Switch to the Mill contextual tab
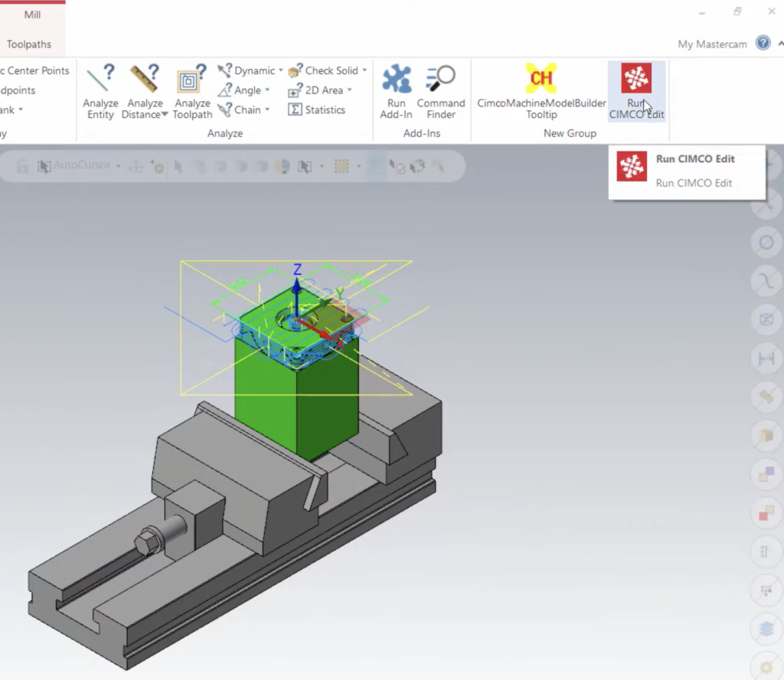Viewport: 784px width, 680px height. [32, 15]
